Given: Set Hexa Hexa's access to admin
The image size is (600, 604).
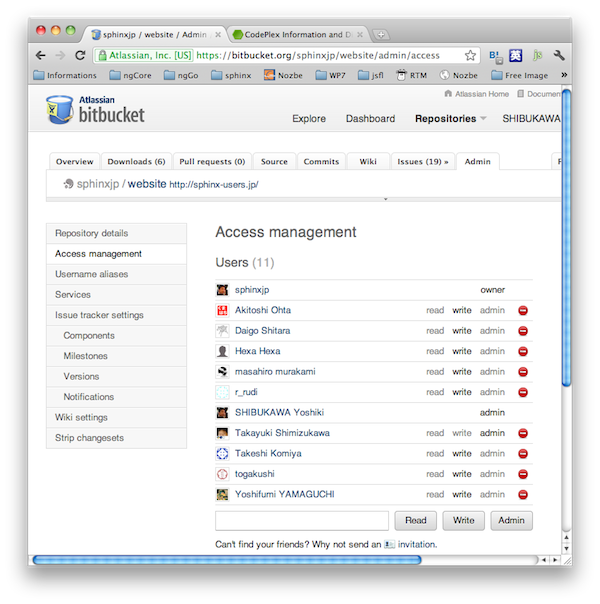Looking at the screenshot, I should click(492, 351).
